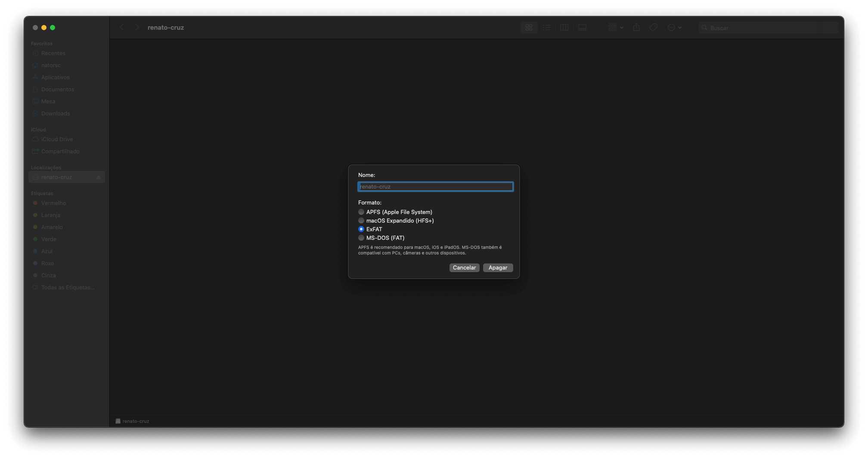Click the Compartilhado folder icon
Screen dimensions: 868x459
(35, 152)
